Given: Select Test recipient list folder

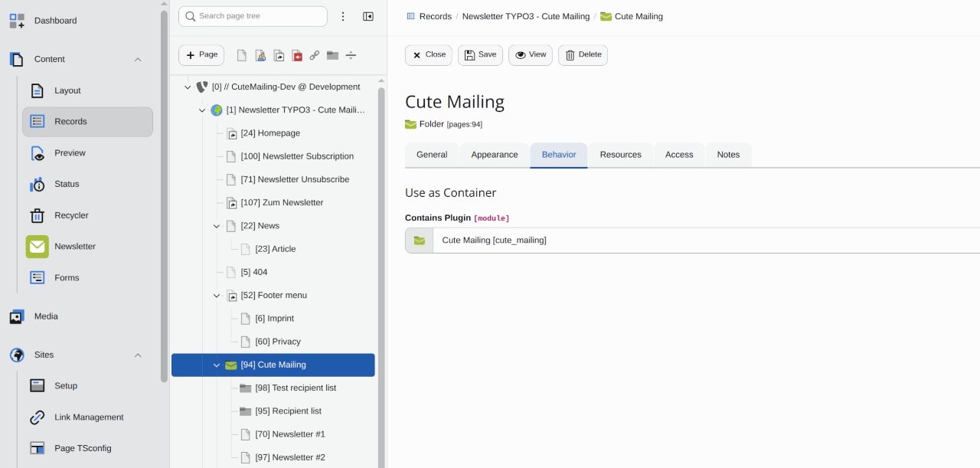Looking at the screenshot, I should tap(296, 388).
